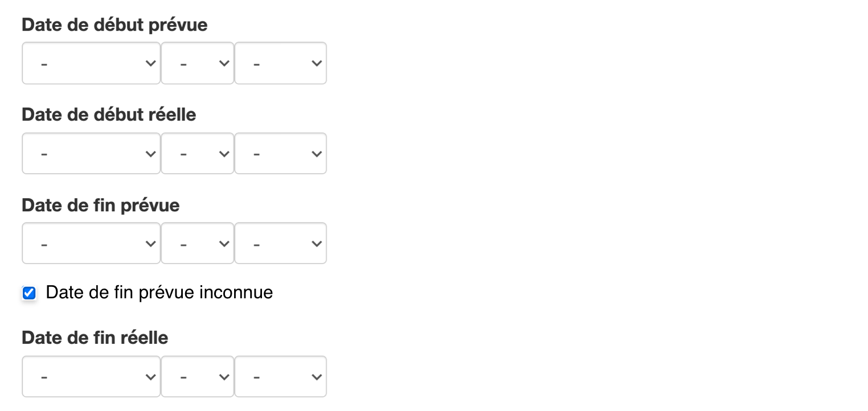868x411 pixels.
Task: Expand the middle Date de début réelle dropdown
Action: 197,154
